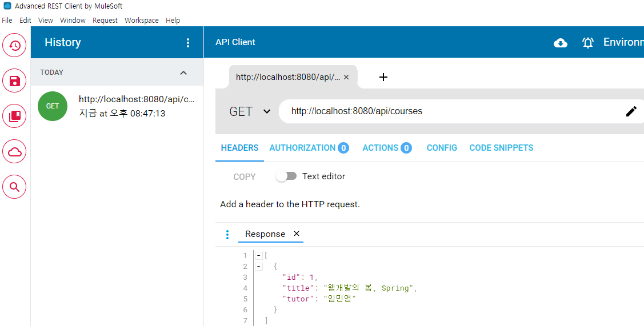
Task: Open Saved requests floppy disk icon
Action: tap(14, 81)
